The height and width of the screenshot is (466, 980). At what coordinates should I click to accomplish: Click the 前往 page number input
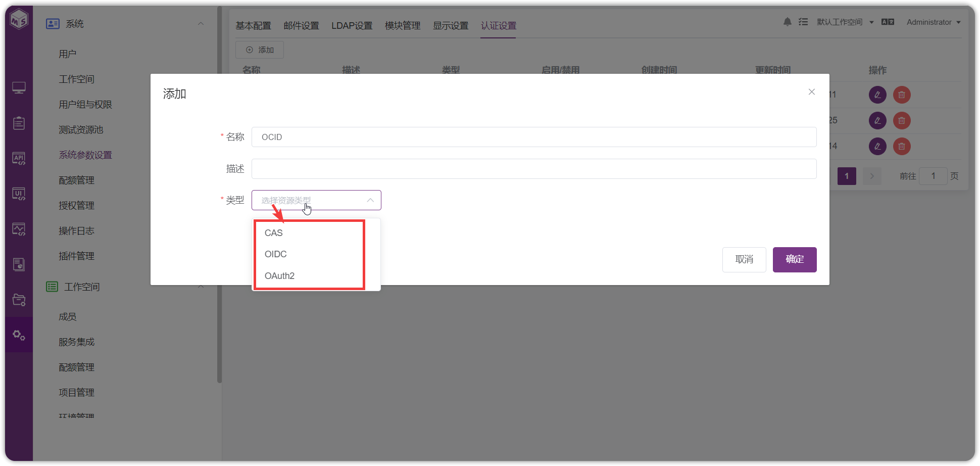pos(933,176)
